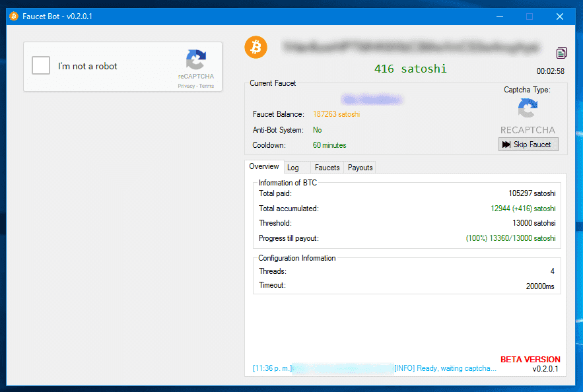Copy wallet address using the clipboard icon
Viewport: 583px width, 392px height.
click(x=561, y=53)
